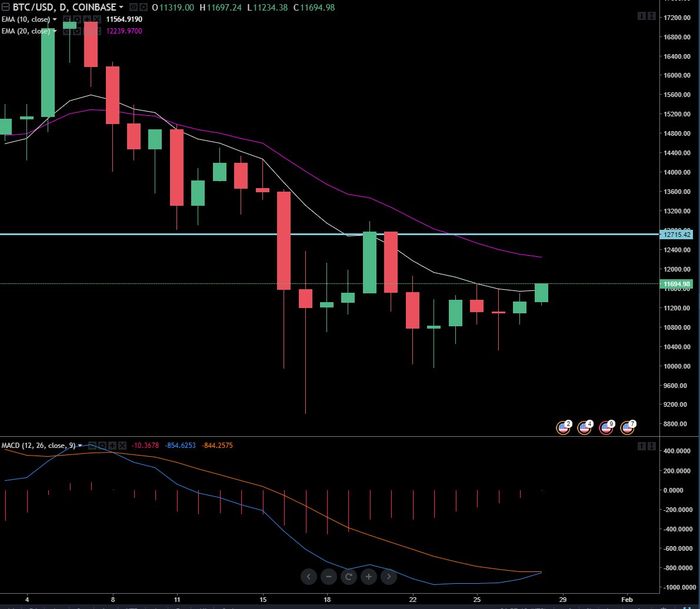Expand the EMA (20, close) dropdown arrow
The width and height of the screenshot is (700, 609).
54,31
